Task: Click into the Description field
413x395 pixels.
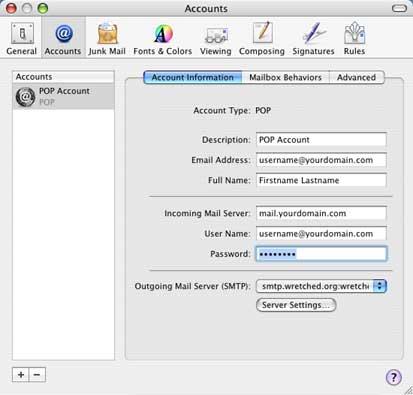Action: pyautogui.click(x=321, y=140)
